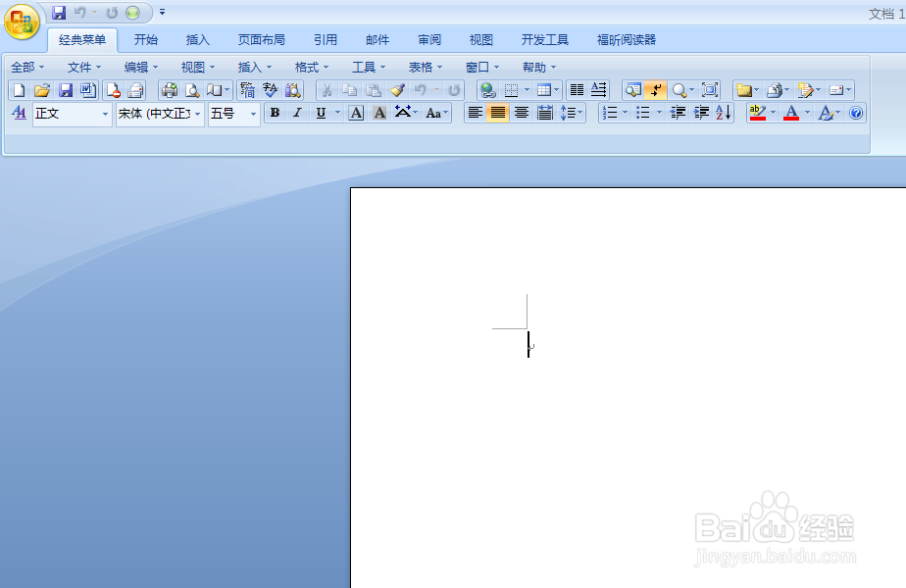Open document map icon

click(x=633, y=90)
